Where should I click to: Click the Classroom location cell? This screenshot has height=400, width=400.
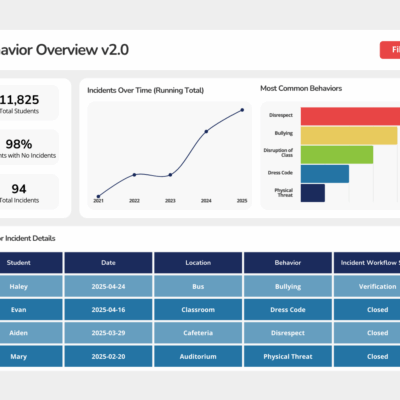pos(198,310)
